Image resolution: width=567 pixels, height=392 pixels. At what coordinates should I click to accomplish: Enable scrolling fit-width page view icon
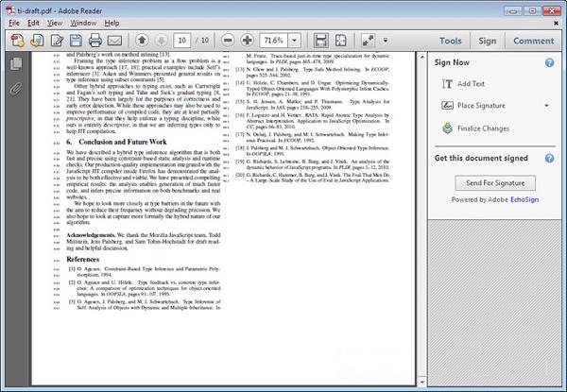(320, 41)
